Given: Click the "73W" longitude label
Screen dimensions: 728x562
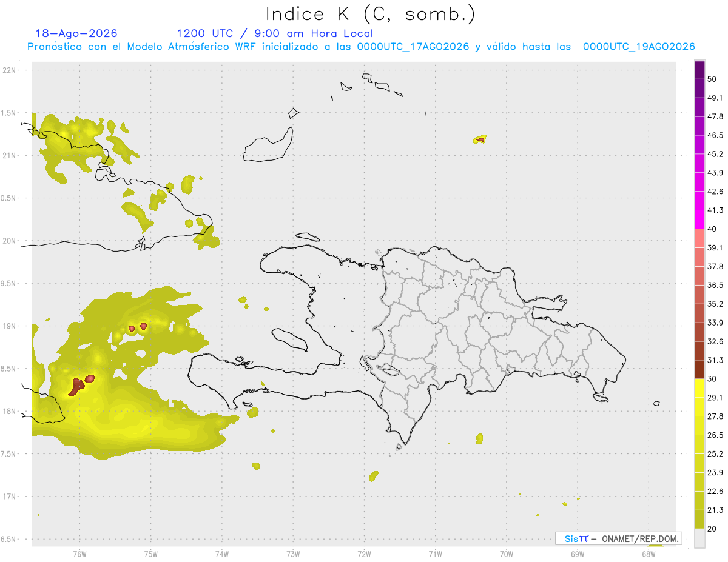Looking at the screenshot, I should point(293,554).
